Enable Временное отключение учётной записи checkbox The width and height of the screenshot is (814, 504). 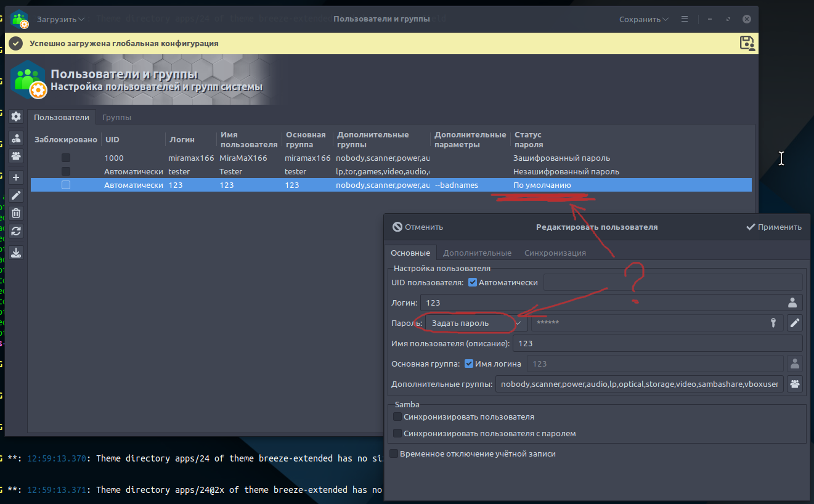394,453
